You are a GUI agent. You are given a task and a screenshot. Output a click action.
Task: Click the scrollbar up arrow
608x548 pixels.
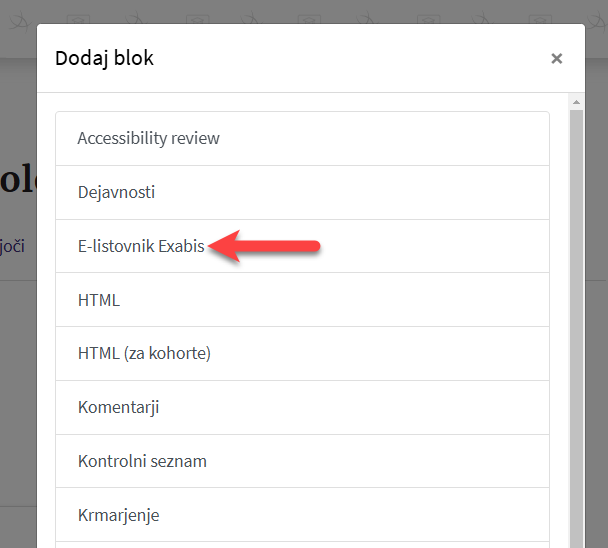click(576, 102)
